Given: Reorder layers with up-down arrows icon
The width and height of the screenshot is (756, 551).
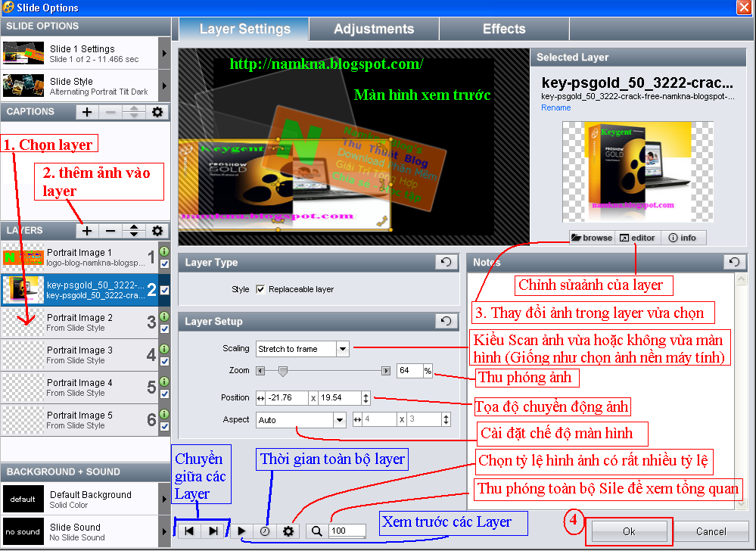Looking at the screenshot, I should (x=133, y=231).
